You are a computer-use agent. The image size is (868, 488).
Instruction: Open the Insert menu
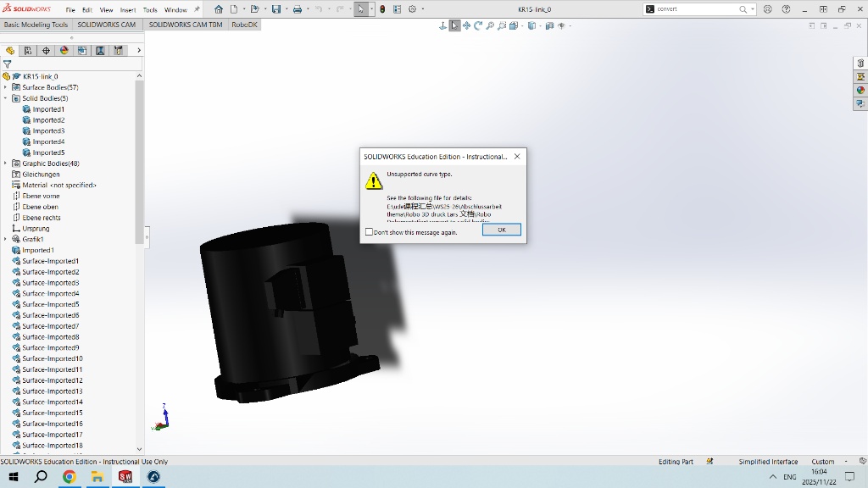tap(128, 10)
